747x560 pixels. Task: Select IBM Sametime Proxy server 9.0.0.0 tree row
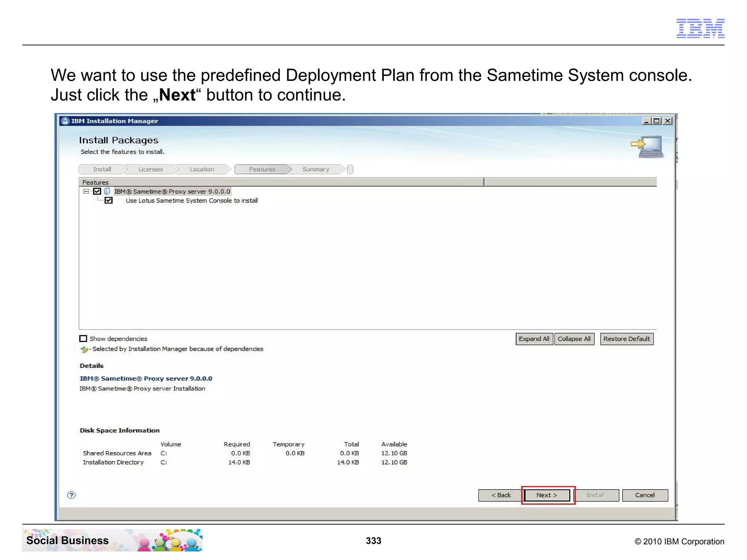pos(172,191)
